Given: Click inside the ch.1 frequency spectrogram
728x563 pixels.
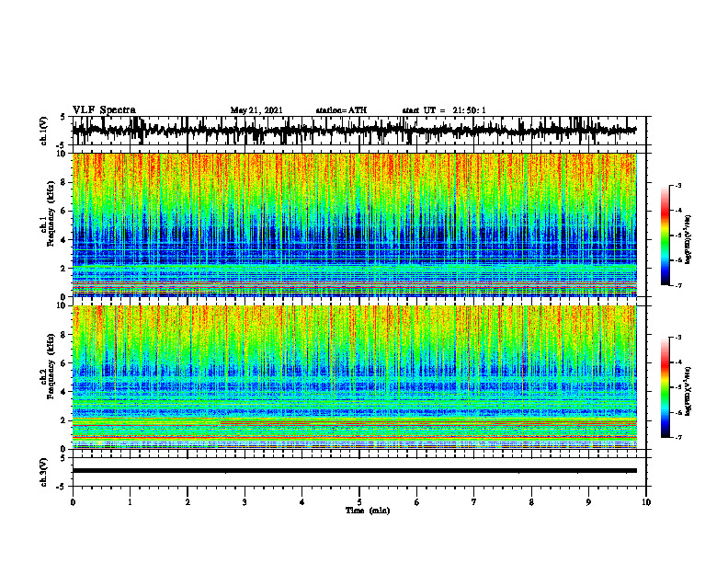Looking at the screenshot, I should (354, 224).
